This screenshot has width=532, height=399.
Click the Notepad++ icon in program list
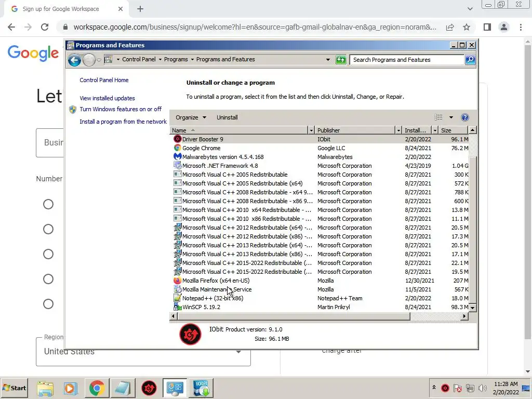coord(177,298)
